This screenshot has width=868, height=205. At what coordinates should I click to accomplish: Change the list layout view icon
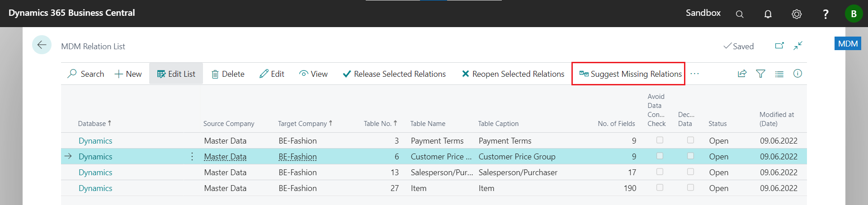click(x=779, y=74)
